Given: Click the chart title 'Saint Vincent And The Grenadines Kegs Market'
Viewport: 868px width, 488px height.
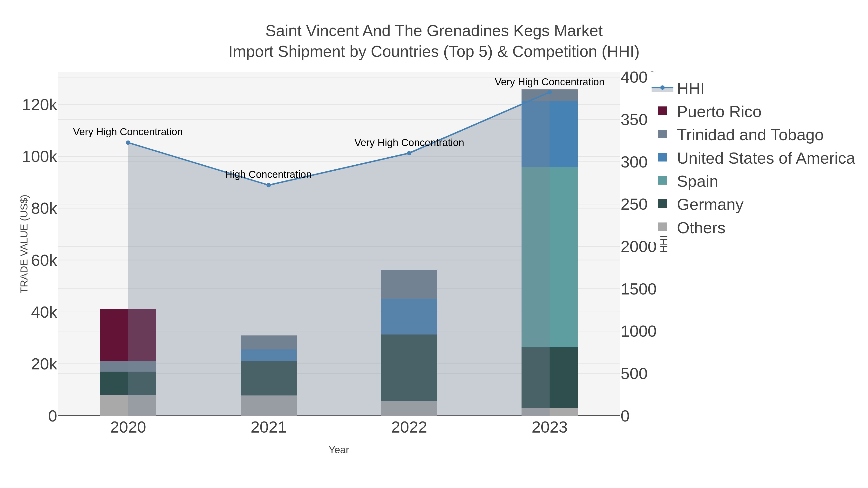Looking at the screenshot, I should (x=434, y=31).
